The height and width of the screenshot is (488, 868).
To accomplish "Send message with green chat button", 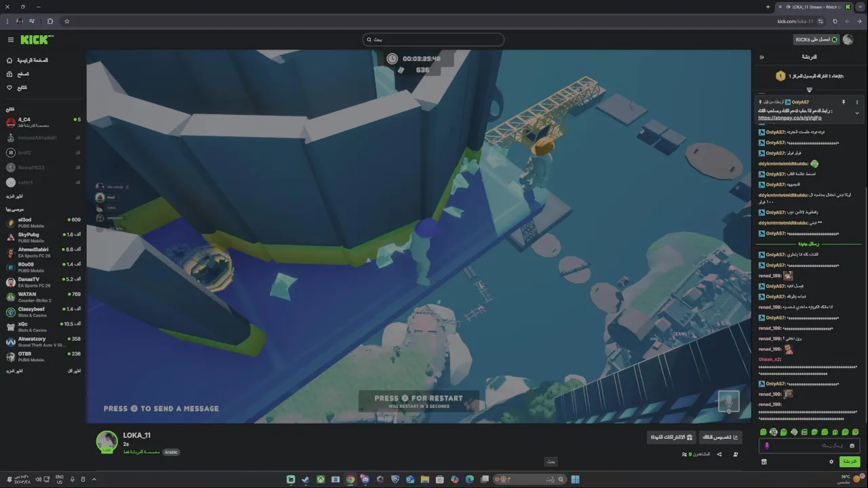I will click(x=849, y=462).
